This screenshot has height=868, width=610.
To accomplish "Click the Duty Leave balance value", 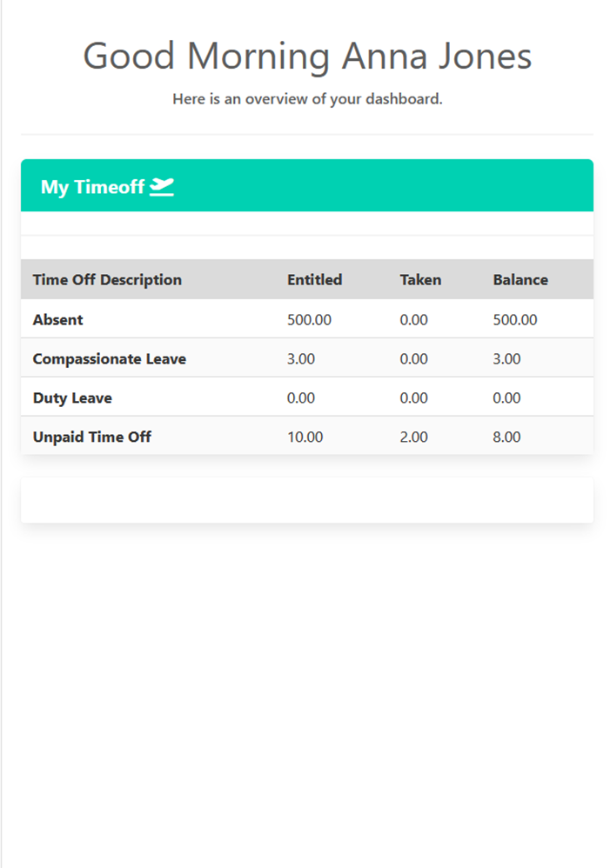I will tap(506, 397).
